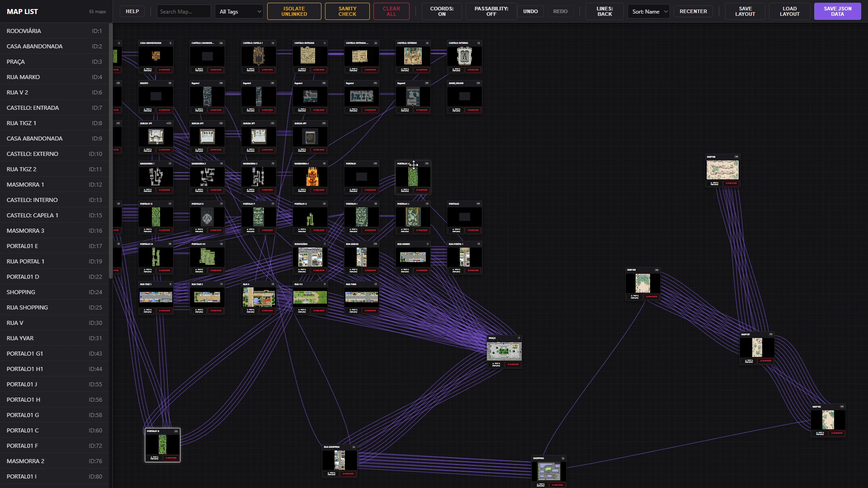Run the SANITY CHECK
The height and width of the screenshot is (488, 868).
pos(347,11)
